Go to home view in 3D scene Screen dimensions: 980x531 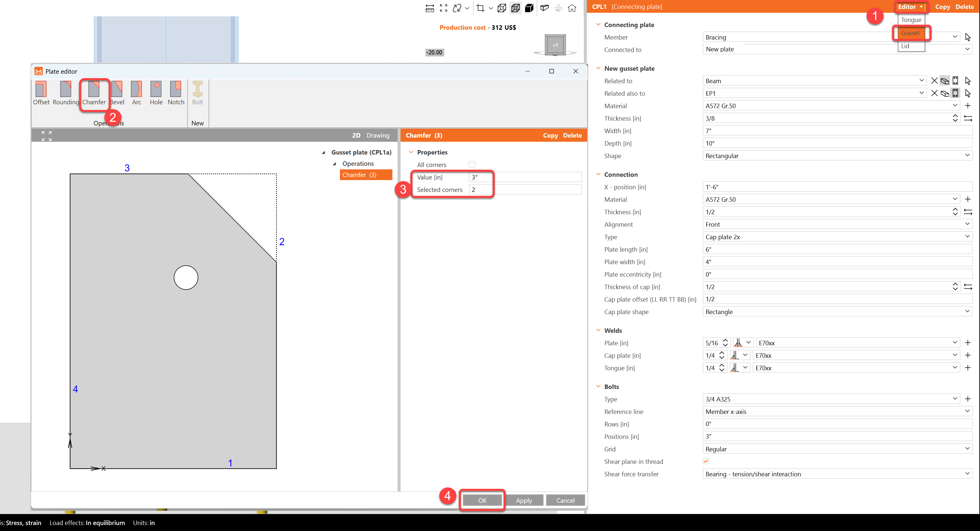pos(572,8)
